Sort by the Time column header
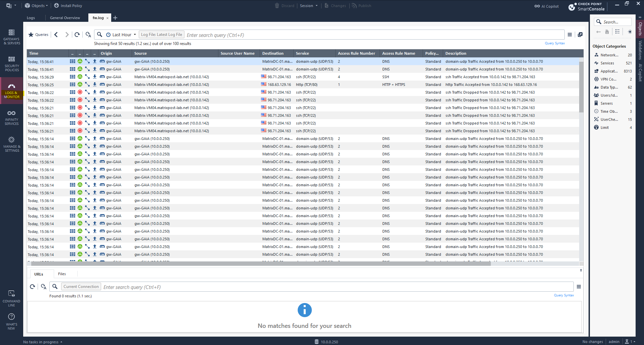644x345 pixels. (x=48, y=53)
